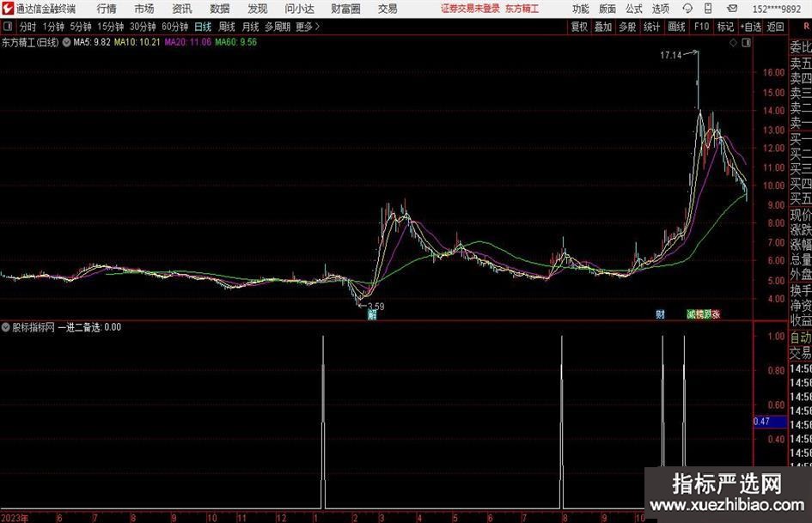
Task: Switch to the 15分钟 period
Action: (111, 27)
